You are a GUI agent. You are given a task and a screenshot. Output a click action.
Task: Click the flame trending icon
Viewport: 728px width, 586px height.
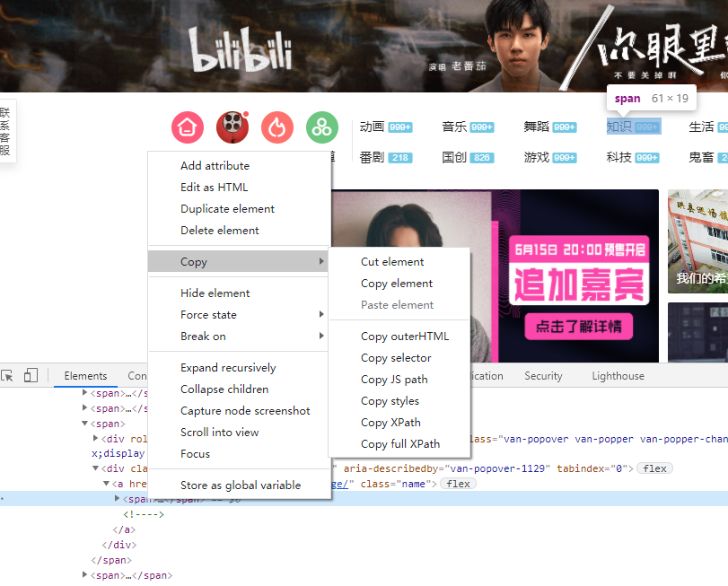(x=276, y=128)
